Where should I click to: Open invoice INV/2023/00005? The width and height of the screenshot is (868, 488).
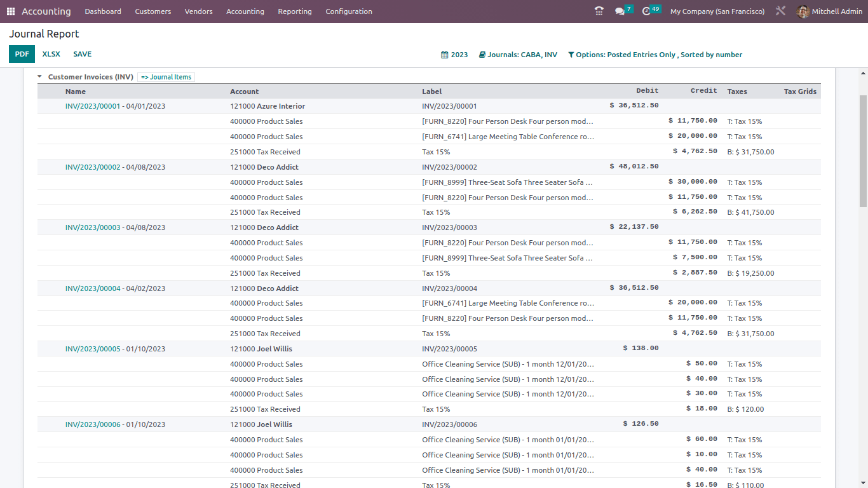[93, 349]
